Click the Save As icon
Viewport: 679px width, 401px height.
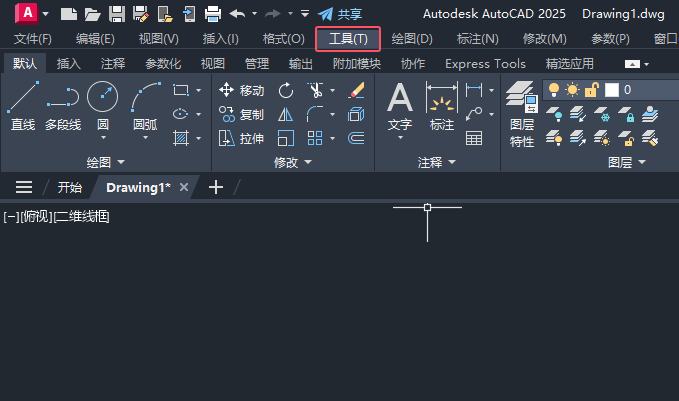point(140,14)
